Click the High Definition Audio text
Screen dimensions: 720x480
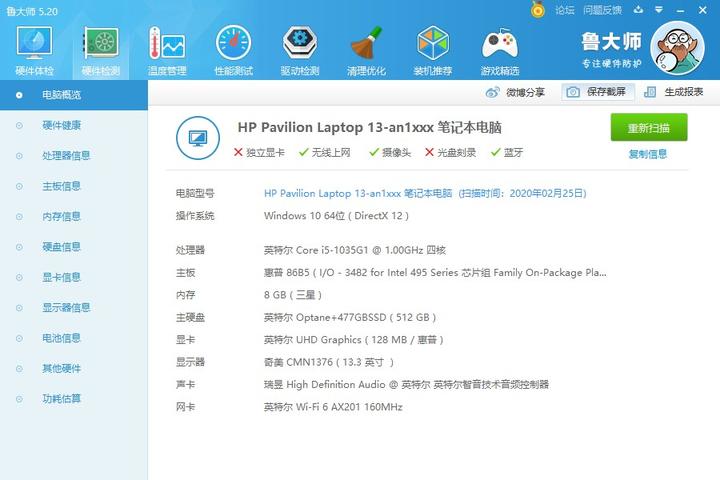pos(406,384)
